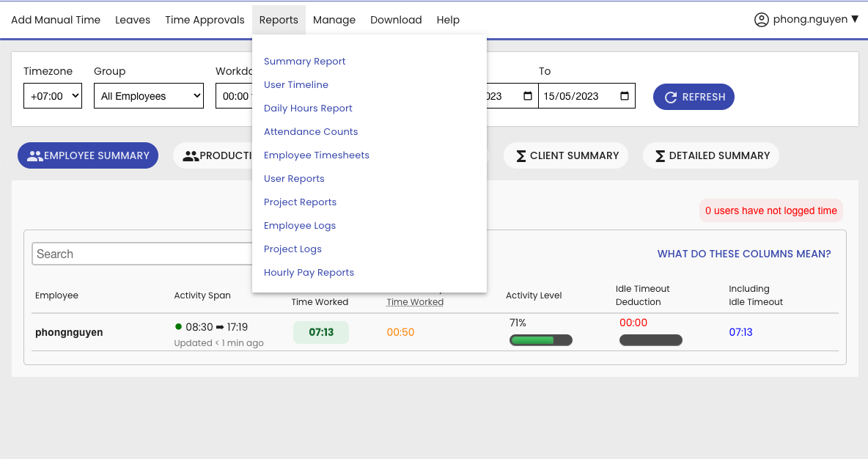Click the employee Search input field
Viewport: 868px width, 459px height.
click(x=143, y=254)
